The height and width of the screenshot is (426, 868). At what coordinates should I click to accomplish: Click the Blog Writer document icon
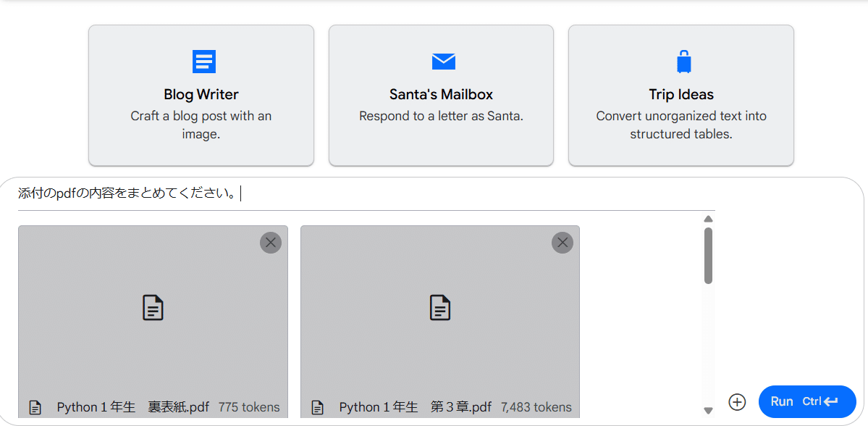(204, 62)
